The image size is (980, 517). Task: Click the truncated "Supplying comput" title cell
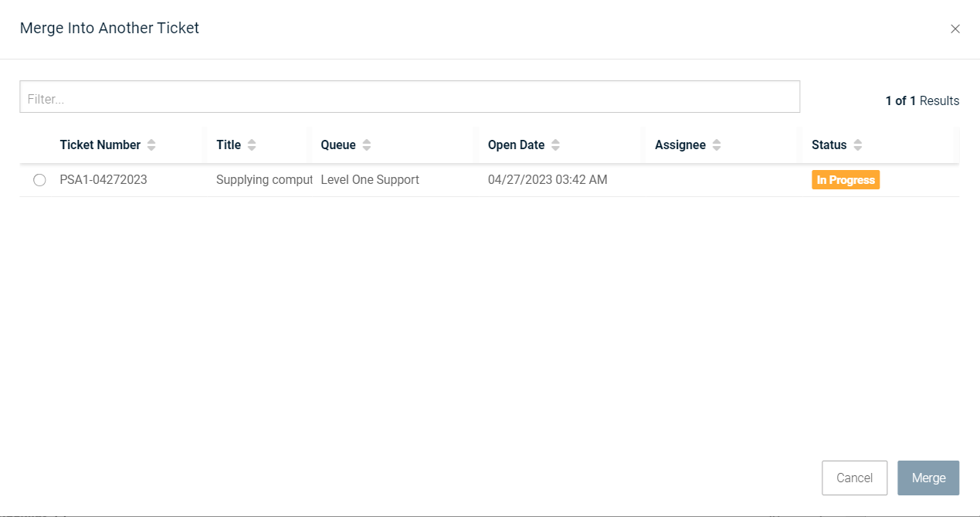click(264, 180)
